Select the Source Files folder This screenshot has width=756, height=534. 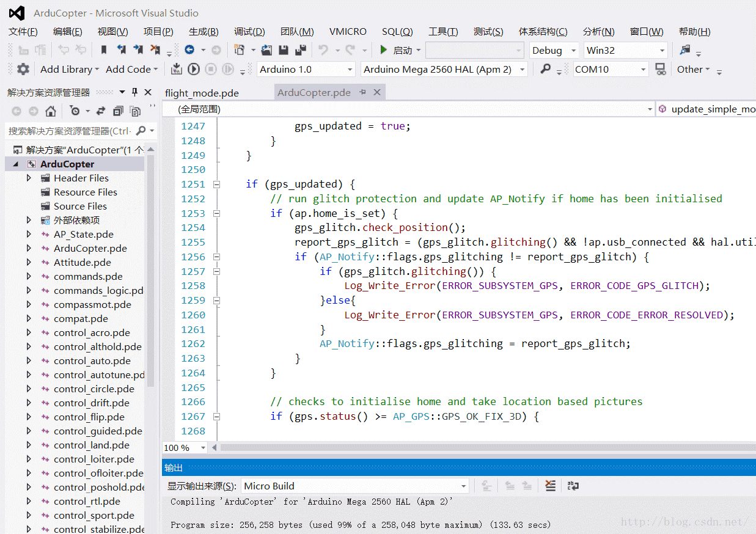80,206
